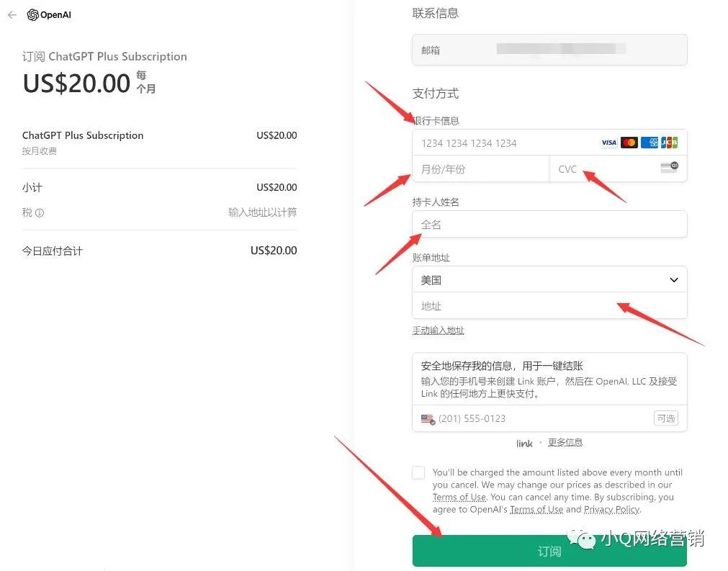Click the 账单地址 label
Image resolution: width=728 pixels, height=571 pixels.
click(431, 258)
